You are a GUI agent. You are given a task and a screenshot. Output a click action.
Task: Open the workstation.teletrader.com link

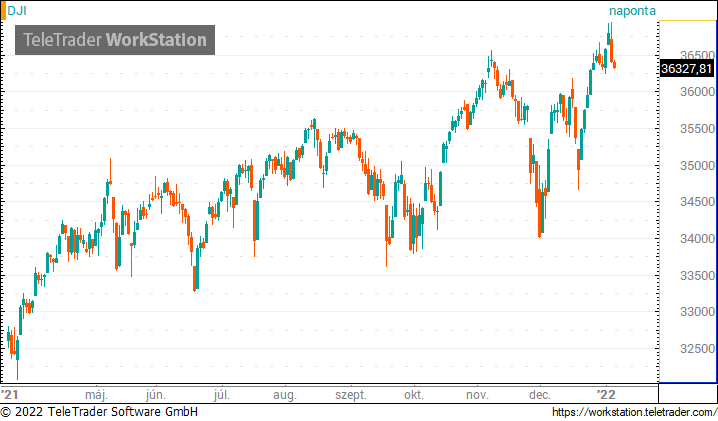point(635,412)
